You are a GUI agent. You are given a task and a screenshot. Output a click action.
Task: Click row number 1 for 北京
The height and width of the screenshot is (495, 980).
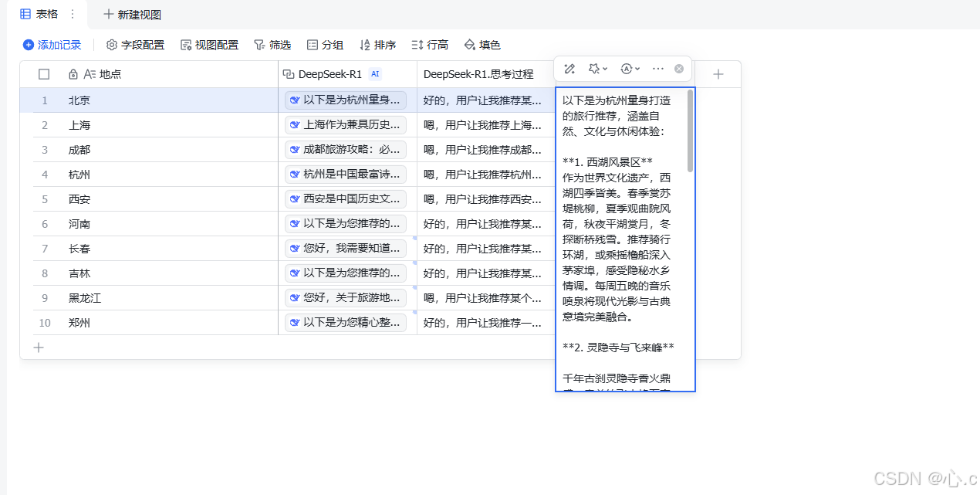[45, 100]
